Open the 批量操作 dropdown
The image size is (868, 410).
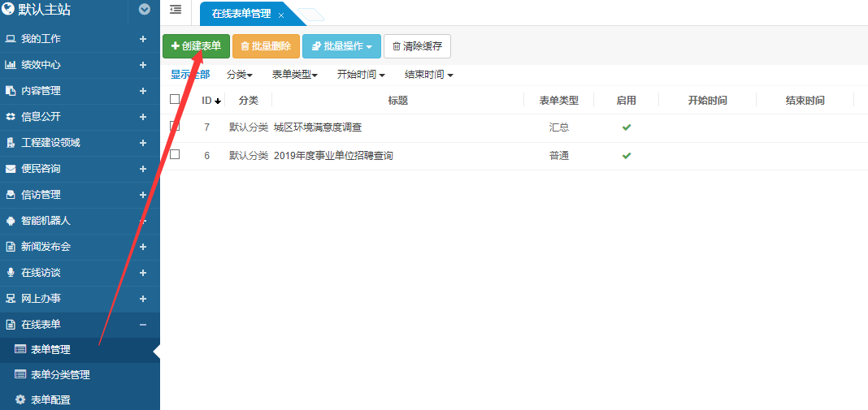pyautogui.click(x=341, y=46)
